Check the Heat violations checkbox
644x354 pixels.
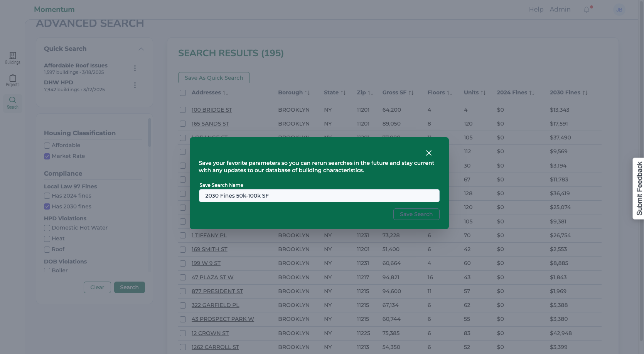pyautogui.click(x=47, y=239)
